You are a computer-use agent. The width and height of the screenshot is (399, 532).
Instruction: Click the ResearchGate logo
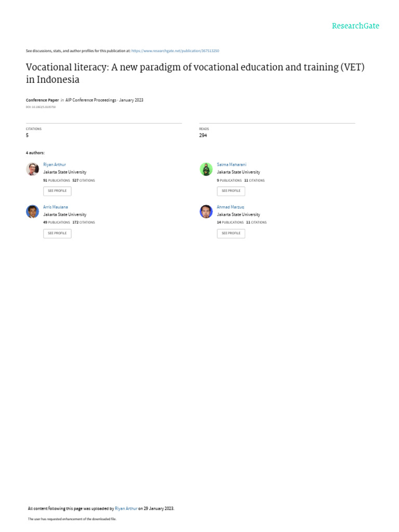click(x=355, y=26)
